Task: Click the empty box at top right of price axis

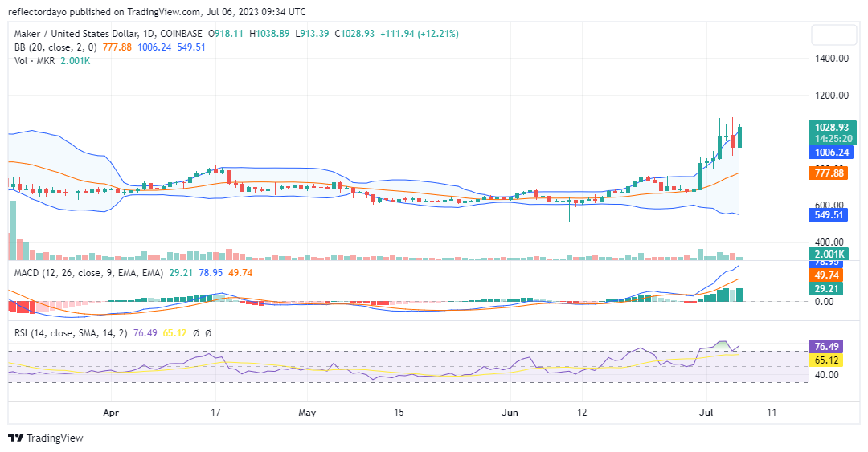Action: click(x=833, y=35)
